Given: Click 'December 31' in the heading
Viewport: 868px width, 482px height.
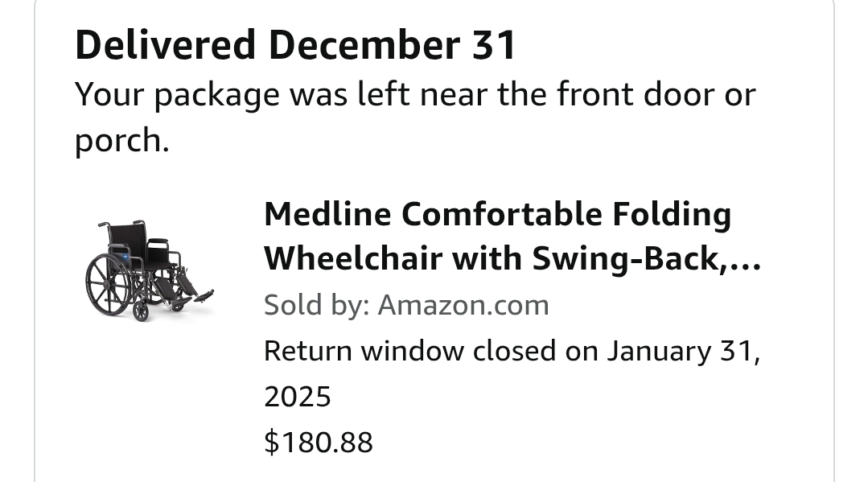Looking at the screenshot, I should coord(393,45).
